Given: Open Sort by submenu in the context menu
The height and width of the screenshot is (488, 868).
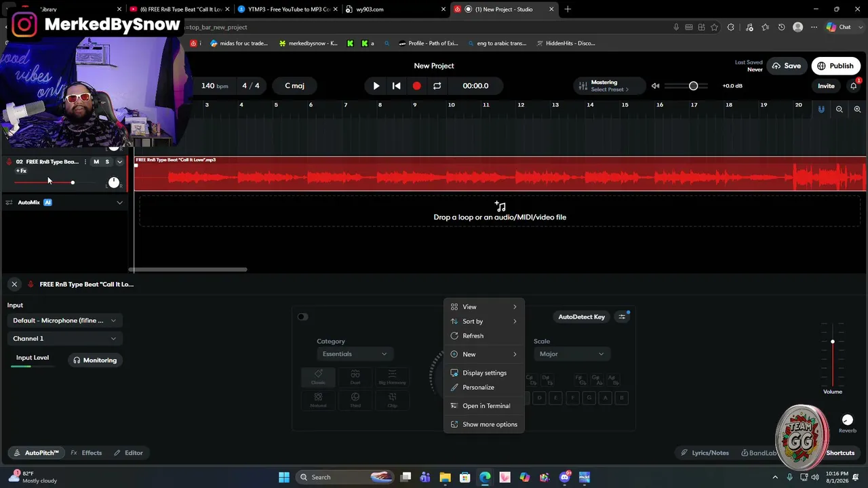Looking at the screenshot, I should pos(484,321).
